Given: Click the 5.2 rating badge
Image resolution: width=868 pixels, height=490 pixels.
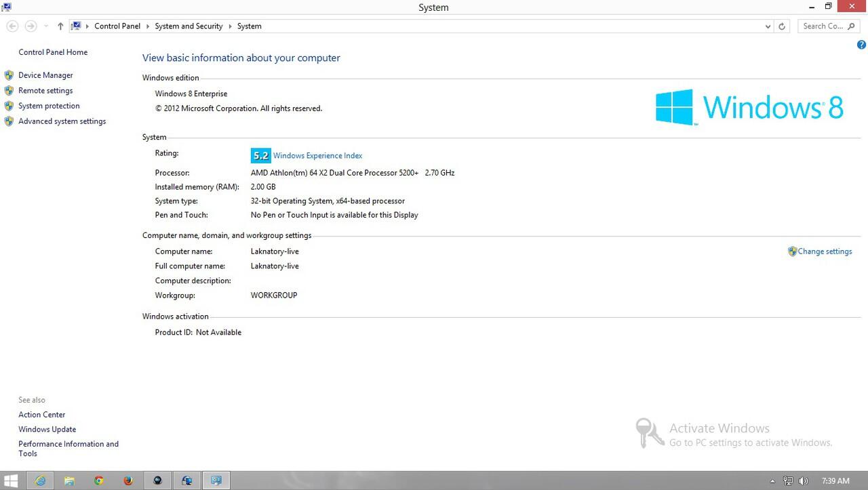Looking at the screenshot, I should coord(260,155).
